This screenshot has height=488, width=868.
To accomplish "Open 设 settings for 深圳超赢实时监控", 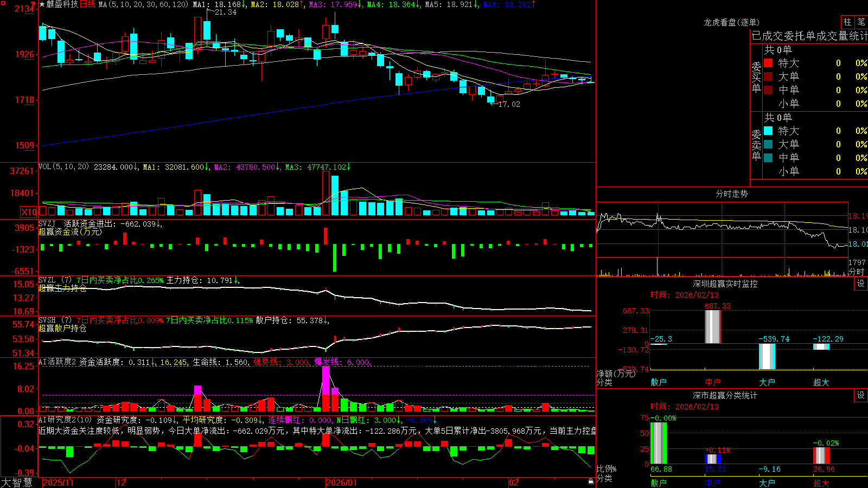I will [861, 284].
